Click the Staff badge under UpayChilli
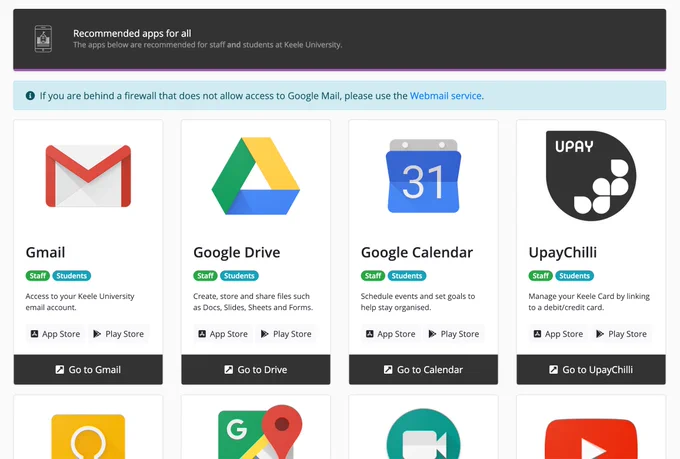 (540, 275)
